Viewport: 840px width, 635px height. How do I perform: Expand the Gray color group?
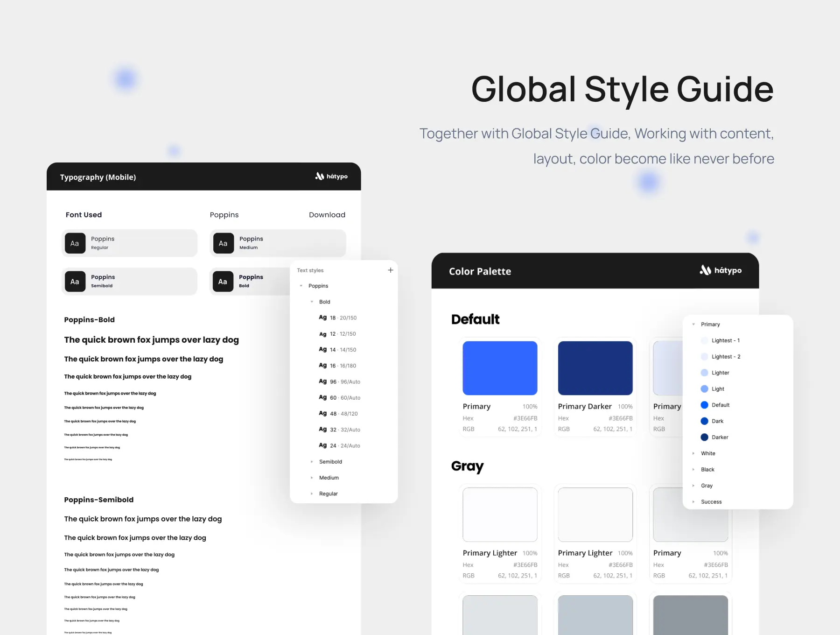pyautogui.click(x=693, y=486)
